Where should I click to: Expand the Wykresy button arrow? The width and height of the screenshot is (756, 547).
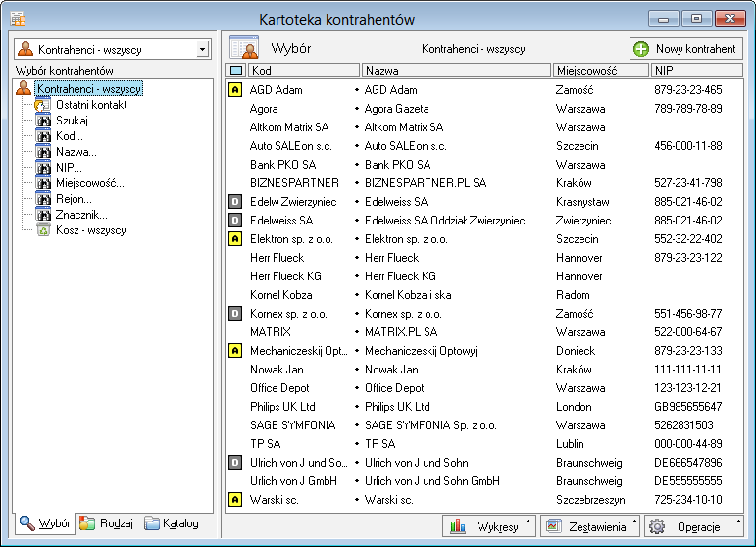528,522
